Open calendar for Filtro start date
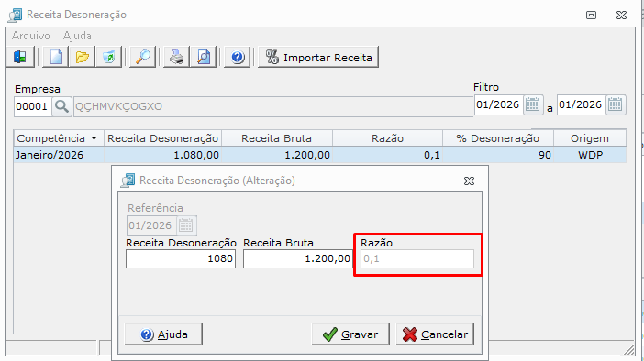644x361 pixels. (x=533, y=104)
